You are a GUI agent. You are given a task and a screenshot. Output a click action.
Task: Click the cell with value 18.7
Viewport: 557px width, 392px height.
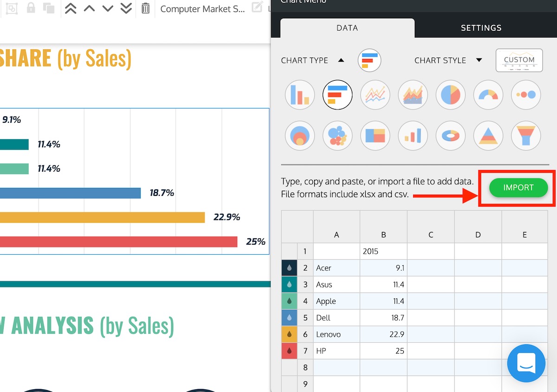383,318
